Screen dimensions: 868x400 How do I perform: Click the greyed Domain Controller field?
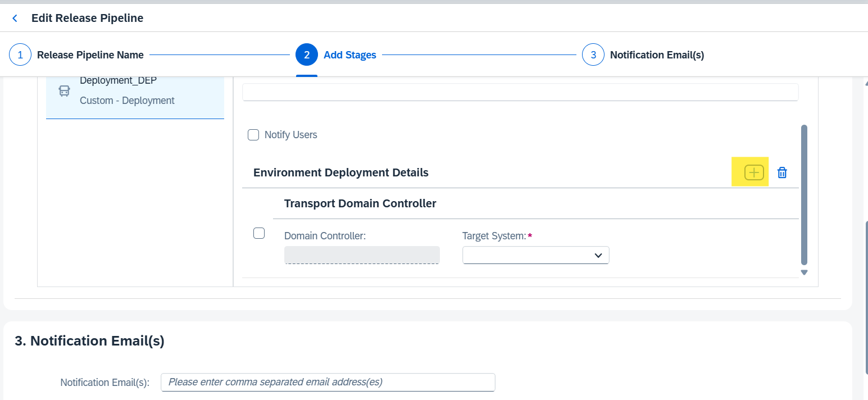click(362, 255)
